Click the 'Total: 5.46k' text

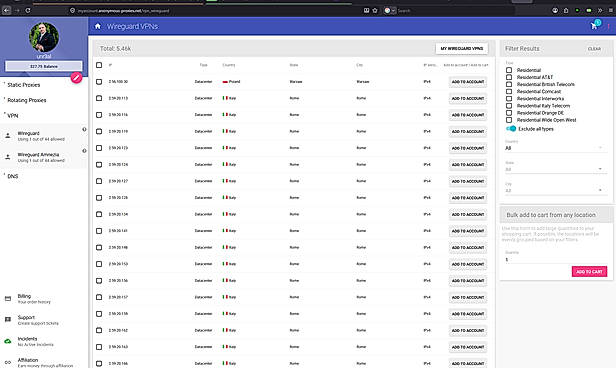coord(115,49)
